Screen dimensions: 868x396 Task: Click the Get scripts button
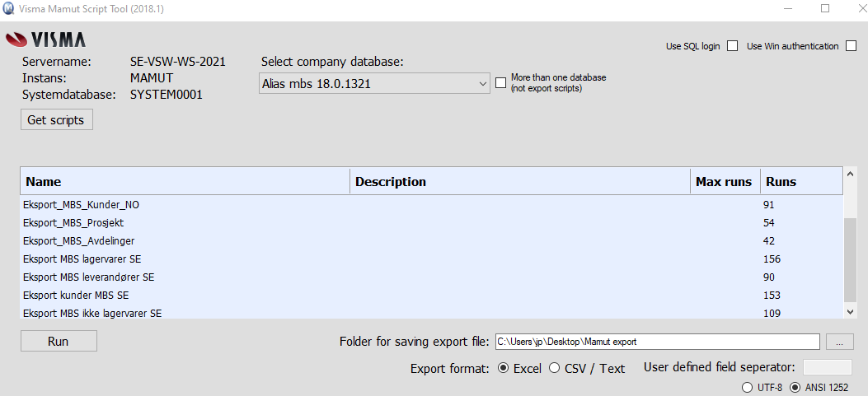pyautogui.click(x=56, y=120)
